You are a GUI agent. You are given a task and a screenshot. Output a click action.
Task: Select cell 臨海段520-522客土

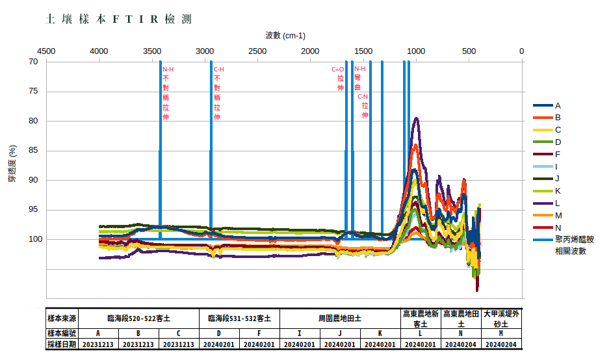coord(138,318)
